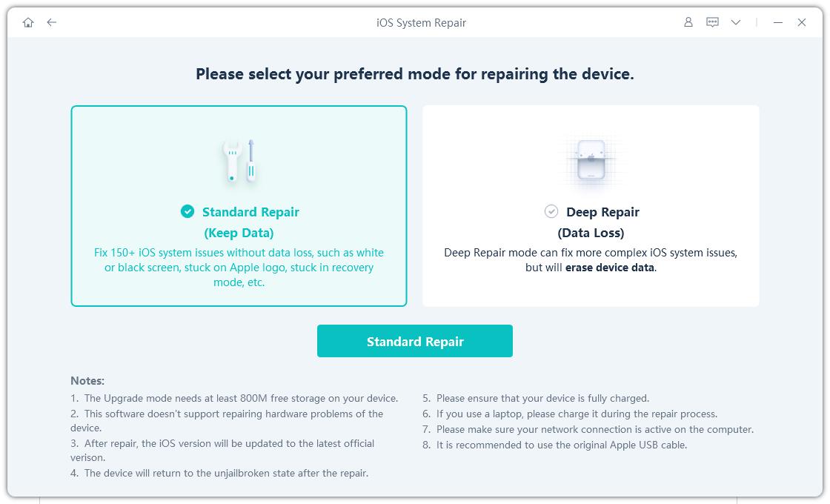Click the Notes heading

pyautogui.click(x=87, y=381)
